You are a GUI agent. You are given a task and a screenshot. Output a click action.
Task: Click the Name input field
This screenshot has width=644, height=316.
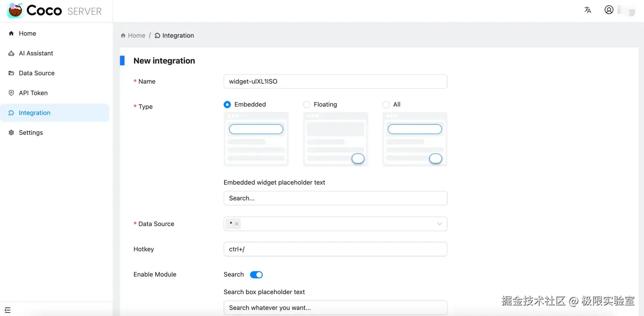(x=335, y=82)
